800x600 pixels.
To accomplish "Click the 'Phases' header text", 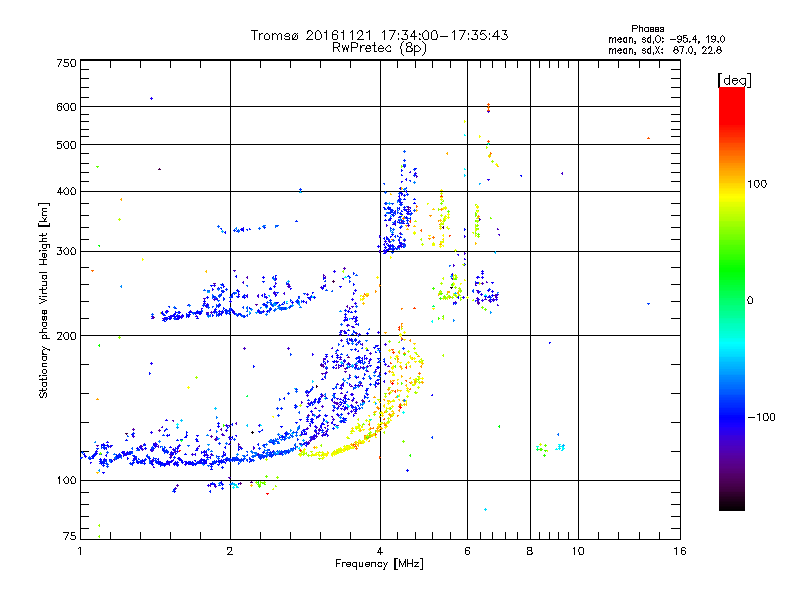I will [647, 29].
